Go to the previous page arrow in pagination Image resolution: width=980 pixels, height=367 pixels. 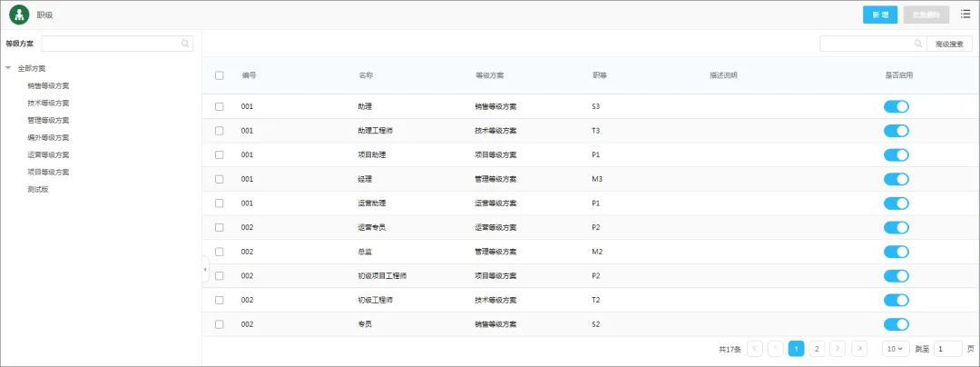point(776,348)
